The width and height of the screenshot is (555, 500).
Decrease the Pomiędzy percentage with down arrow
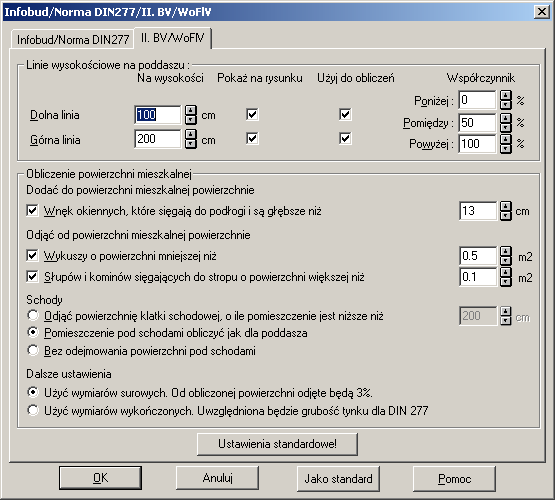506,127
